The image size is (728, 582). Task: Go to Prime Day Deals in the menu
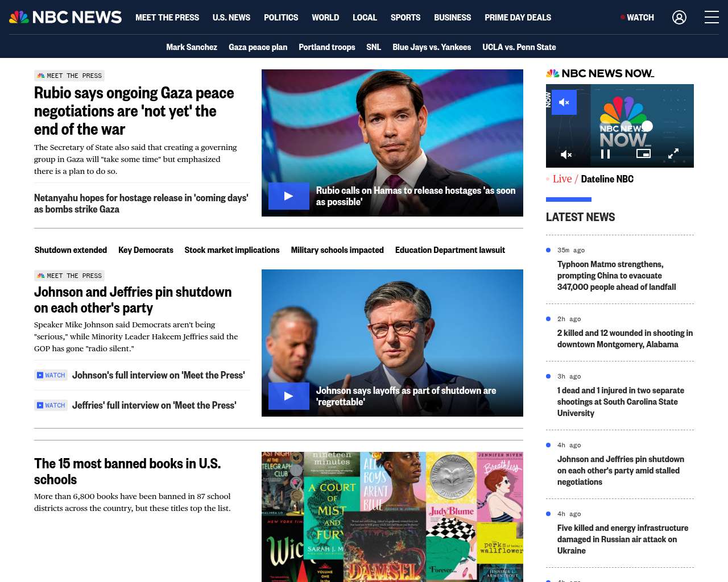tap(517, 18)
